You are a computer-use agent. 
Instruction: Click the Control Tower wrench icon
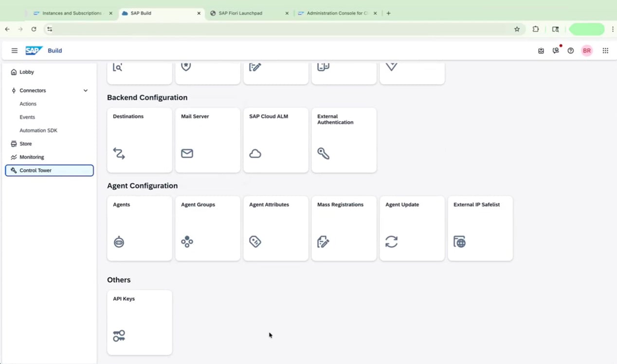coord(14,170)
